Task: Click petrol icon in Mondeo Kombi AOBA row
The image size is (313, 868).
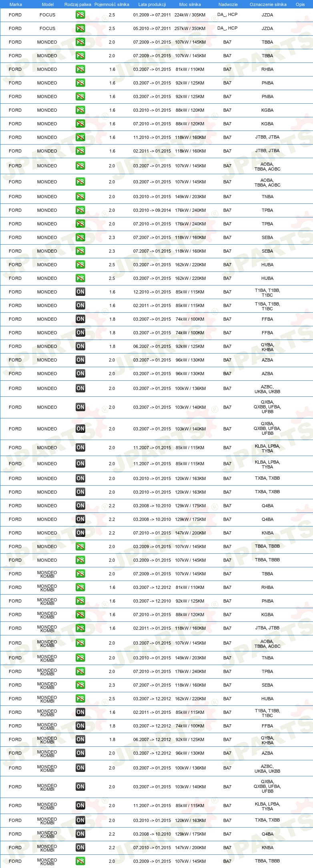Action: click(80, 643)
